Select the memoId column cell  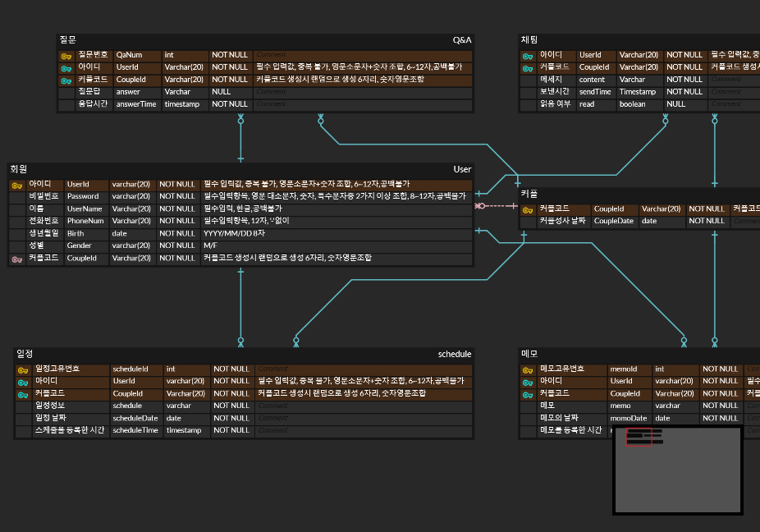point(630,369)
